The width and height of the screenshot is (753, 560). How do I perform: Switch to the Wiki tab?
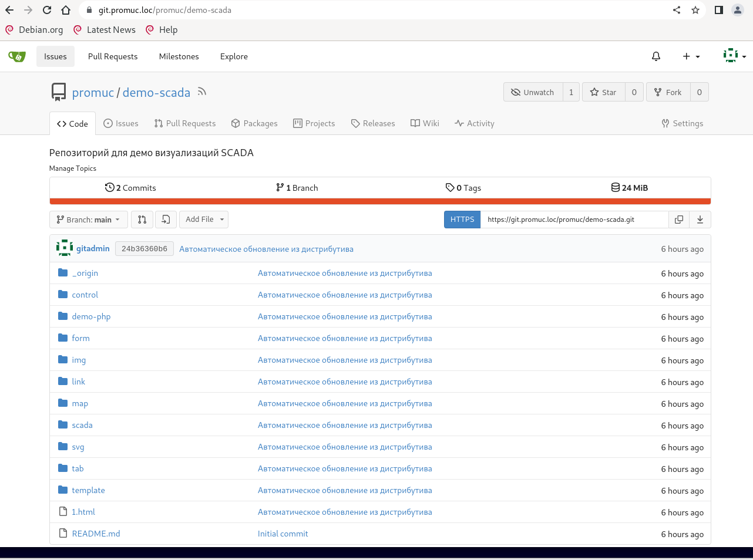[425, 123]
